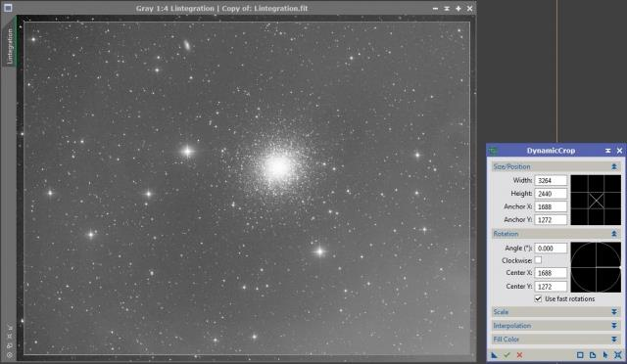The image size is (627, 364).
Task: Click the Width input field
Action: pos(551,181)
